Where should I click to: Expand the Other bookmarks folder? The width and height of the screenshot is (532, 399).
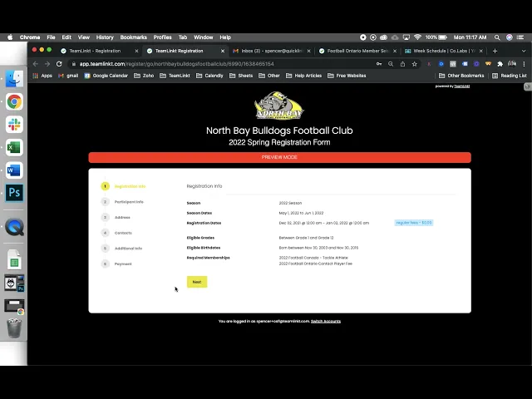pos(269,76)
